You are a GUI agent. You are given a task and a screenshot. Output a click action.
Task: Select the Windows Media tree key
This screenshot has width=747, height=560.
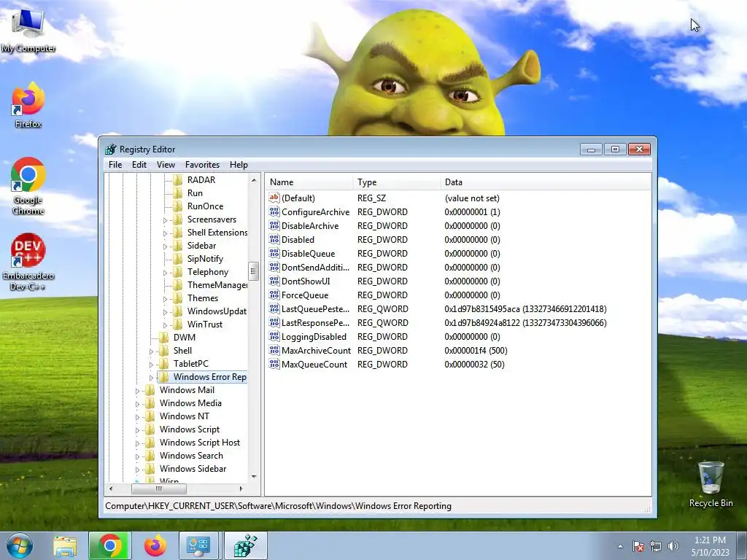tap(190, 403)
